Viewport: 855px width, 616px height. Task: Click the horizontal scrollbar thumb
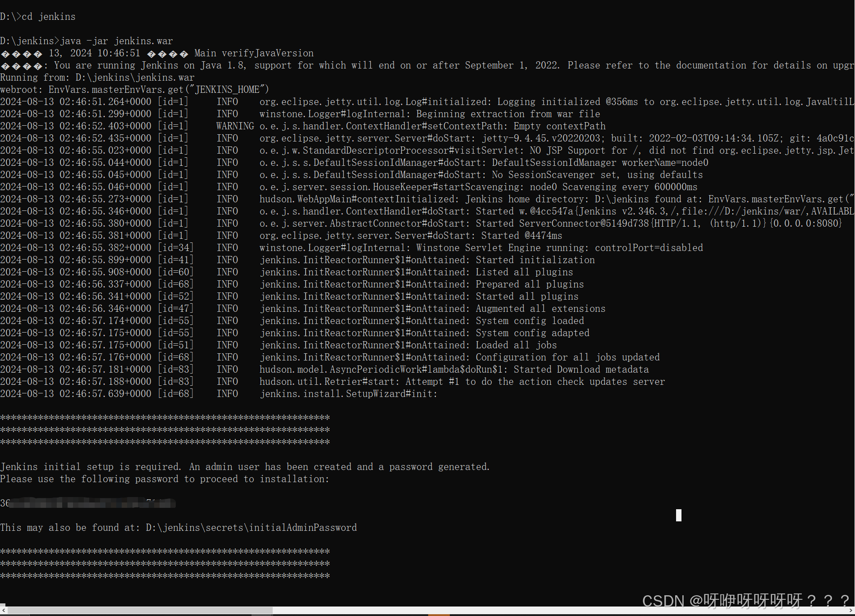point(140,611)
